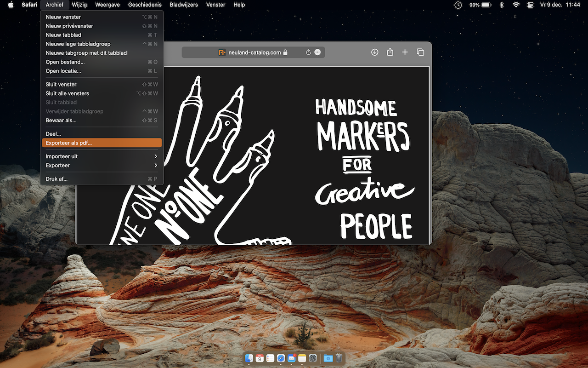The width and height of the screenshot is (588, 368).
Task: Choose Nieuw tabblad
Action: coord(102,35)
